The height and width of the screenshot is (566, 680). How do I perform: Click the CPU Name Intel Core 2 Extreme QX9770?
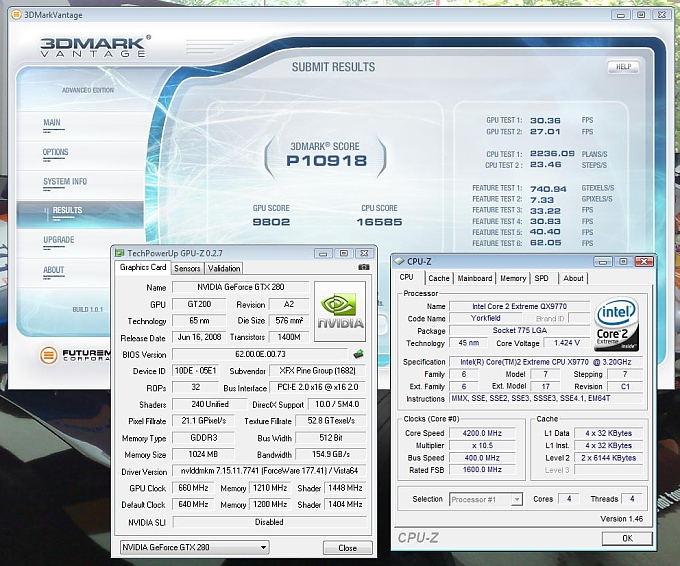[x=519, y=306]
